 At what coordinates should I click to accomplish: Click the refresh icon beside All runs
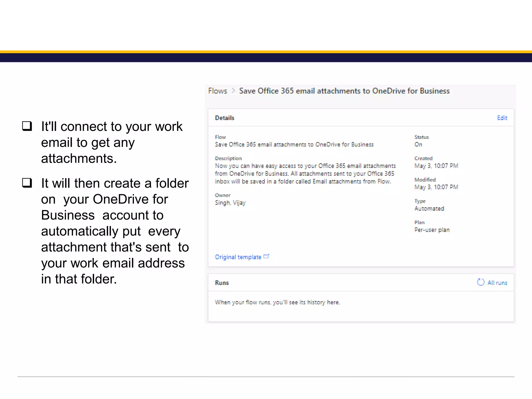[481, 282]
